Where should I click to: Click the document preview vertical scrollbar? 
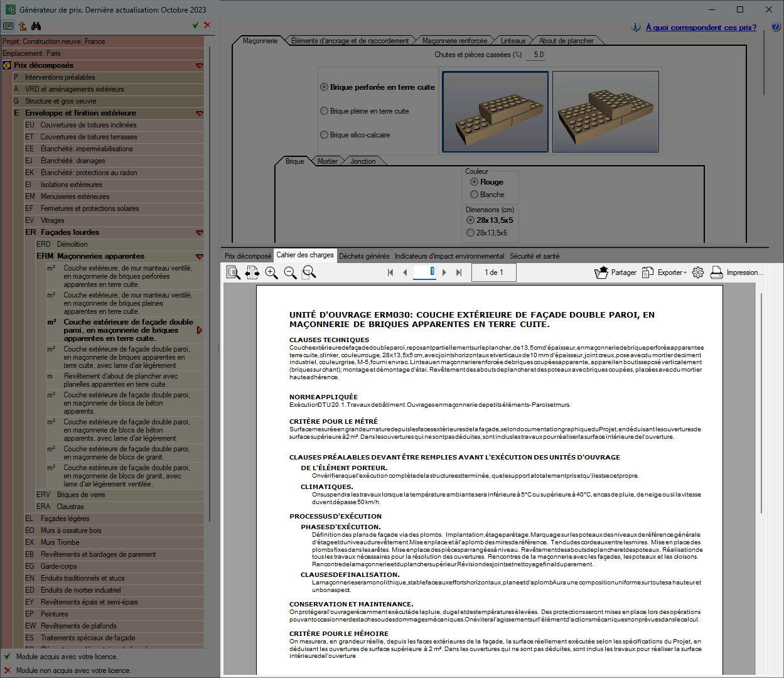tap(762, 402)
